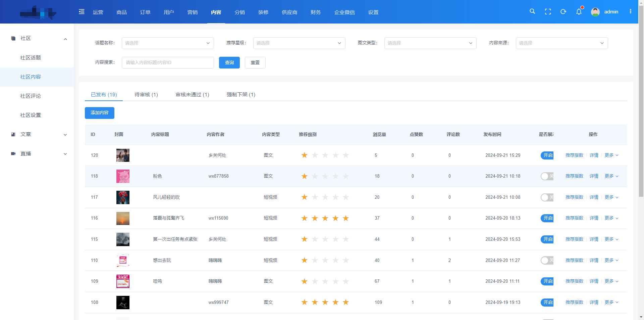Click the 添加内容 button
Image resolution: width=644 pixels, height=320 pixels.
point(100,113)
